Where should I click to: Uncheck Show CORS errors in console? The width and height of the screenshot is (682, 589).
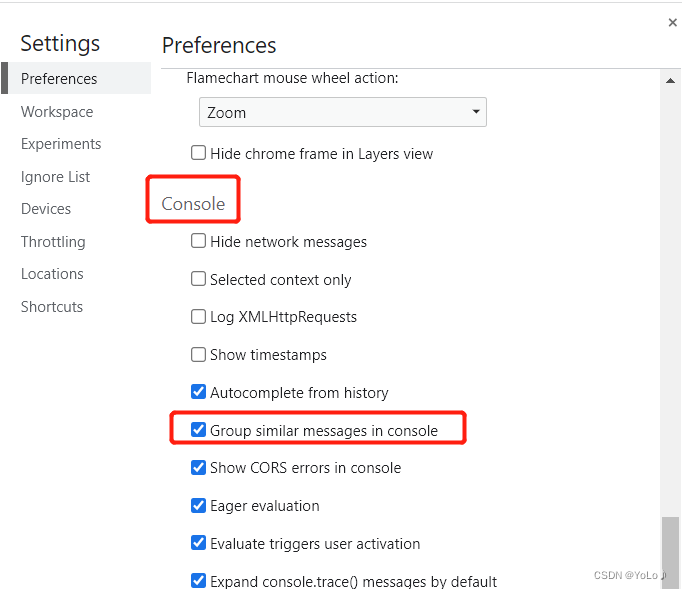[x=199, y=467]
